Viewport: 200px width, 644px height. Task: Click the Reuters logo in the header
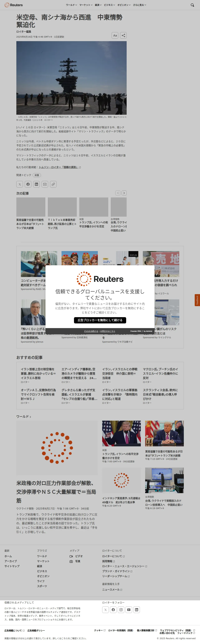(x=14, y=5)
